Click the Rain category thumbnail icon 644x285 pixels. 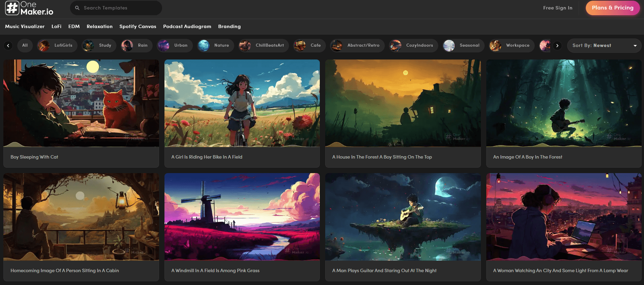(127, 45)
